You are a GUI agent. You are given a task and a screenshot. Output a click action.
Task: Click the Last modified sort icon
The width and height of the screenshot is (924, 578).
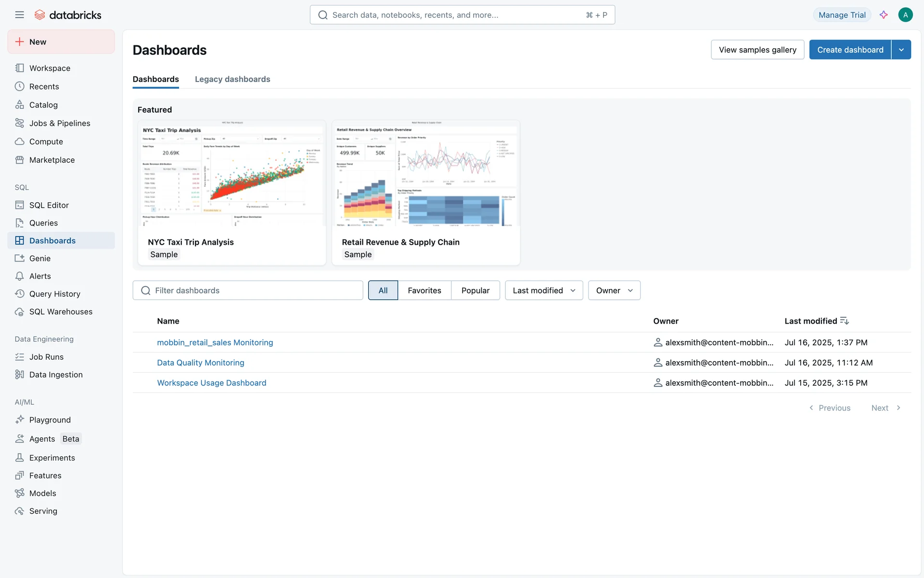point(845,321)
